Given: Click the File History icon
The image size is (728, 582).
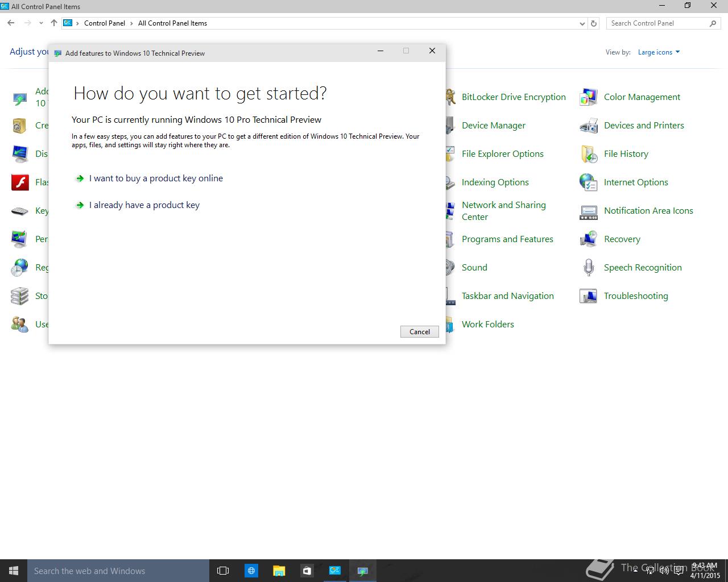Looking at the screenshot, I should 588,154.
